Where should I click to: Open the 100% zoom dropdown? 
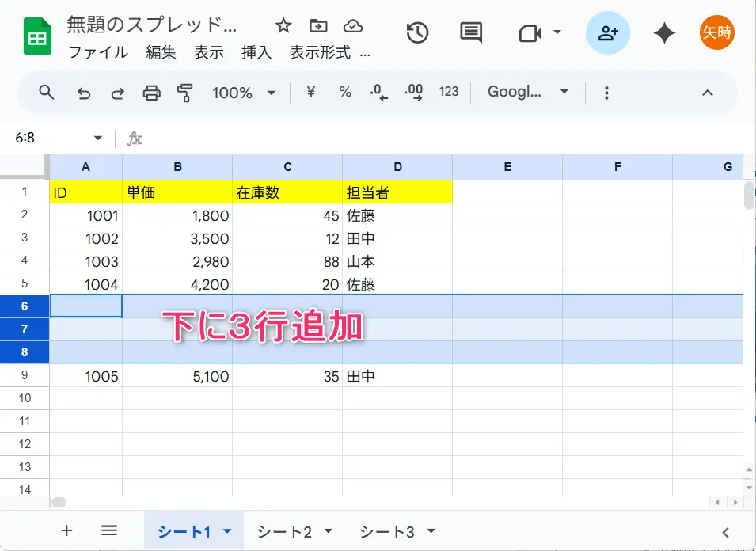244,93
